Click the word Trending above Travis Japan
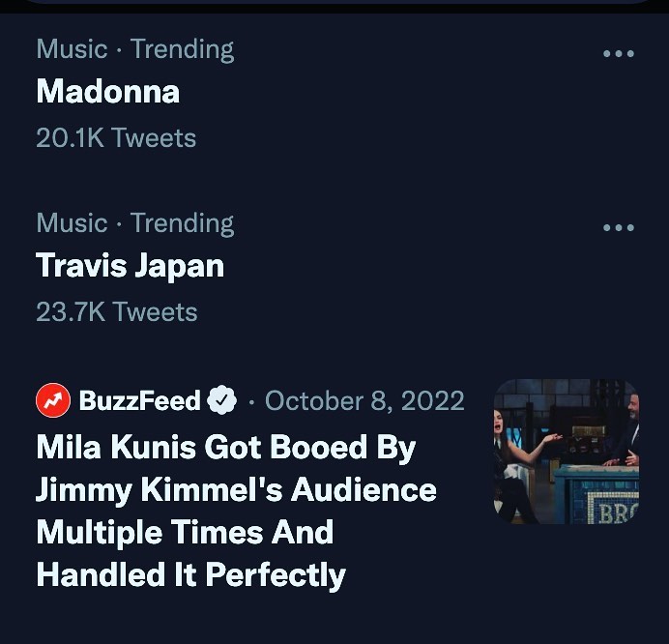Screen dimensions: 669x644 click(x=182, y=223)
